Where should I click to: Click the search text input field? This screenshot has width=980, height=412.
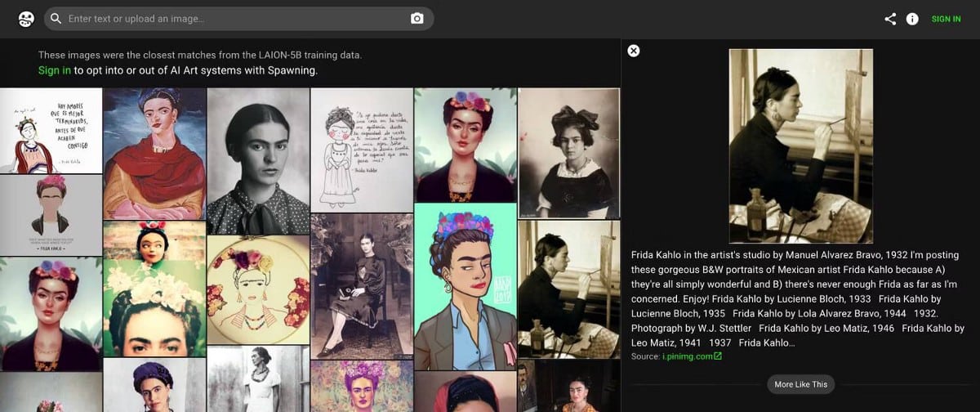(x=237, y=19)
